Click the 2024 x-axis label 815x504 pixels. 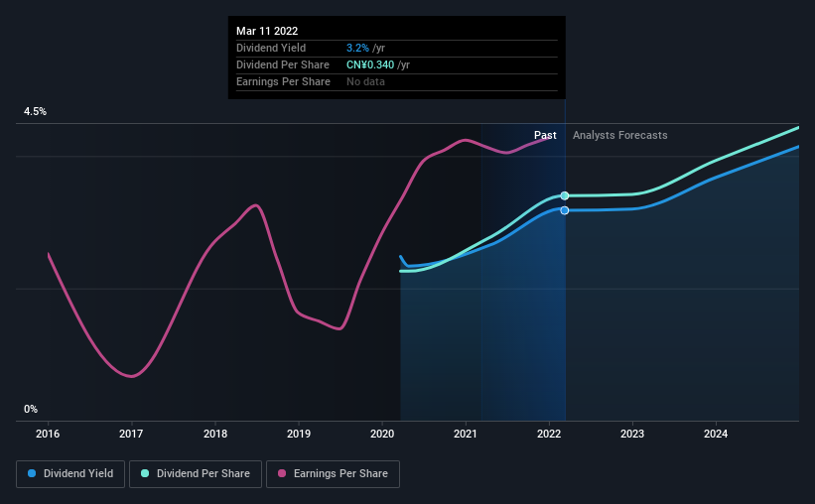click(x=716, y=434)
